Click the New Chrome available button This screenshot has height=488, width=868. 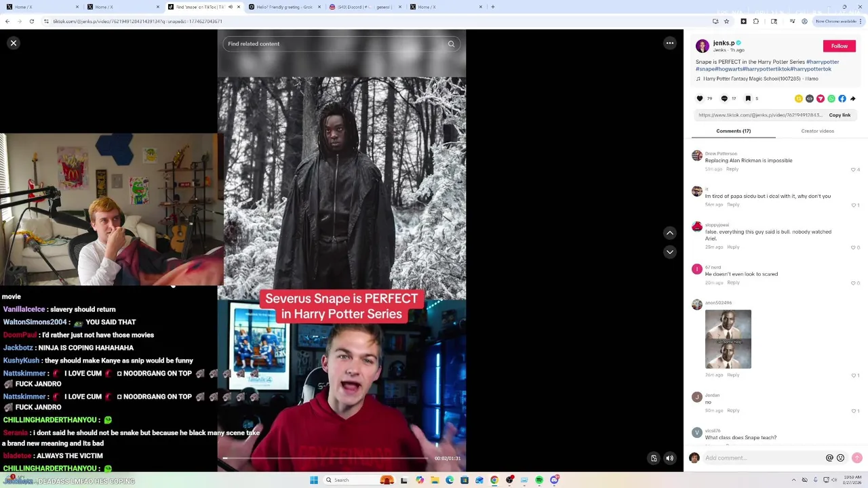tap(838, 22)
